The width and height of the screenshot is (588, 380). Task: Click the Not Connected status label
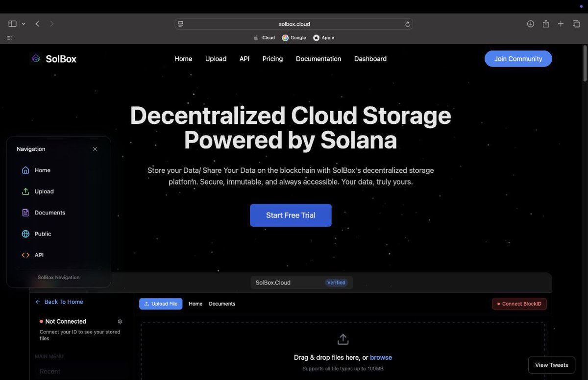66,322
